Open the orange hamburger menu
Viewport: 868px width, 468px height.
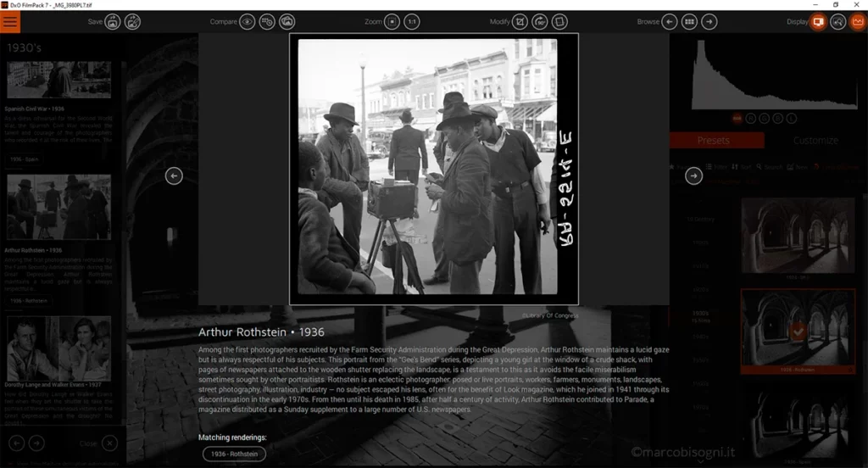click(x=10, y=22)
